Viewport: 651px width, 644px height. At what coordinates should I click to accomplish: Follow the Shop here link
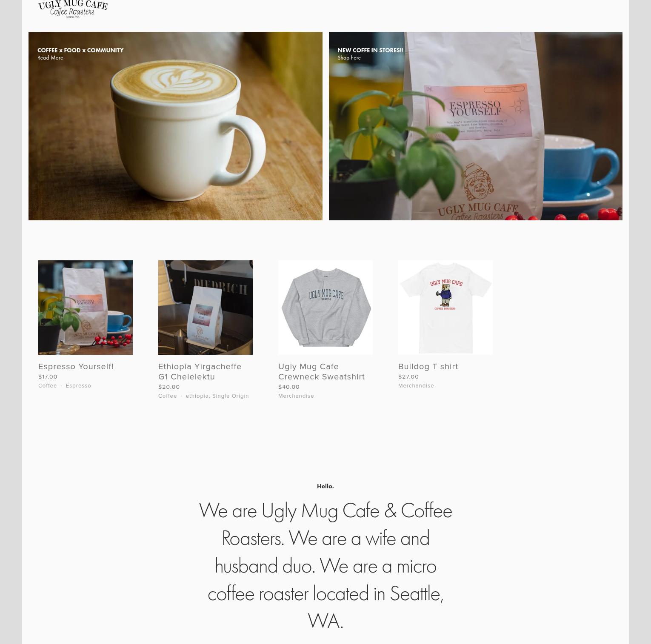click(349, 58)
